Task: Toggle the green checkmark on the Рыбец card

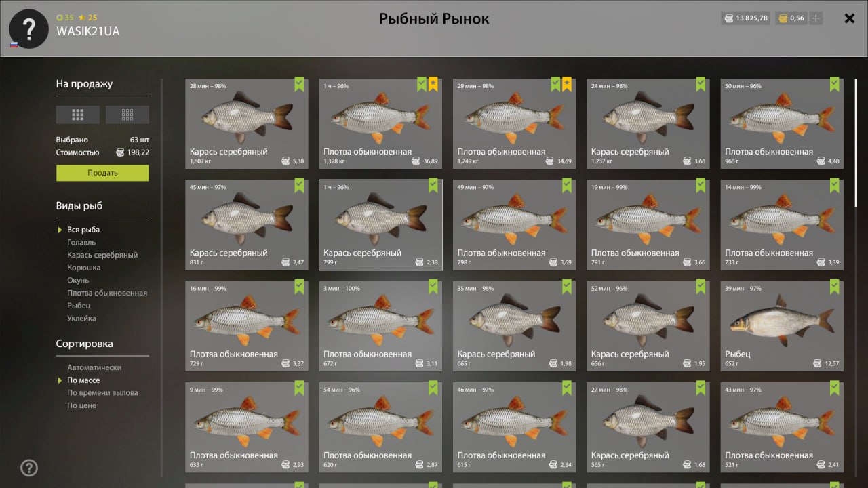Action: click(x=835, y=287)
